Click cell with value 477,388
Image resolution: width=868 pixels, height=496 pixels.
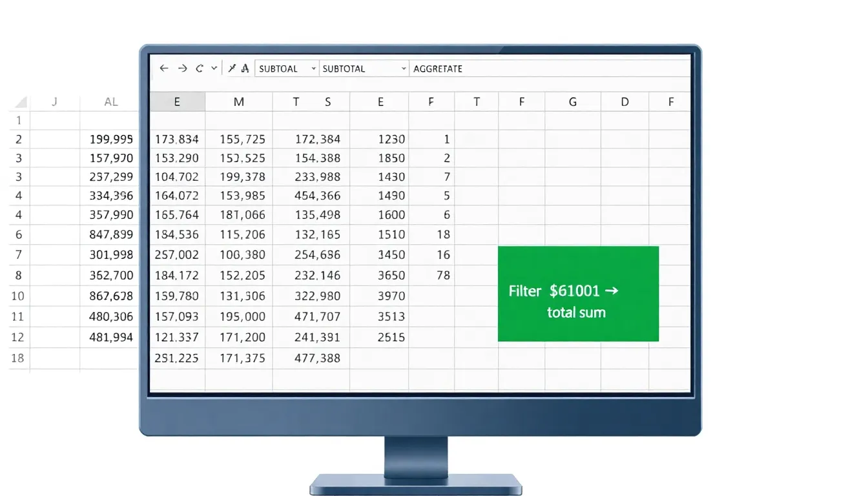click(317, 358)
